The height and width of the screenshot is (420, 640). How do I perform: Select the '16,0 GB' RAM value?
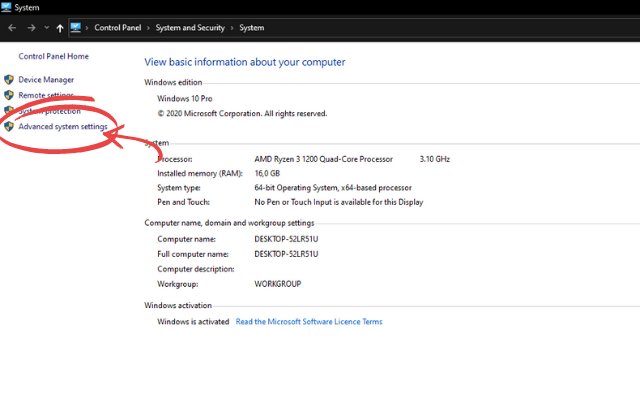click(267, 173)
